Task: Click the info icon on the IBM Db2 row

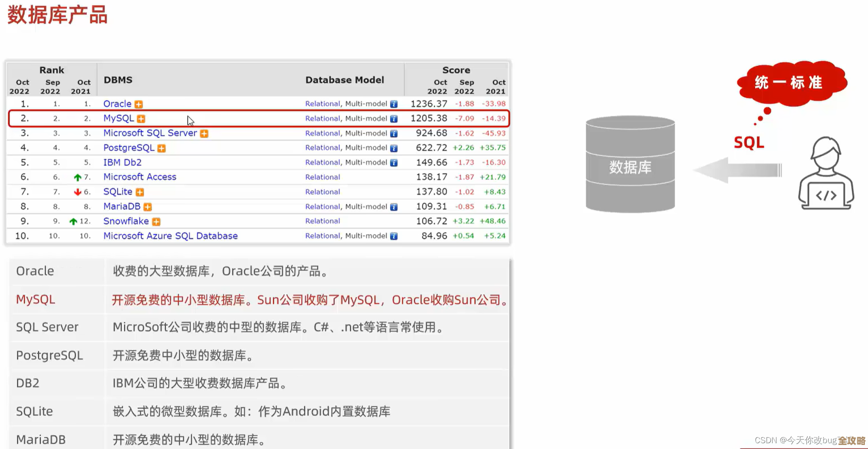Action: click(x=394, y=162)
